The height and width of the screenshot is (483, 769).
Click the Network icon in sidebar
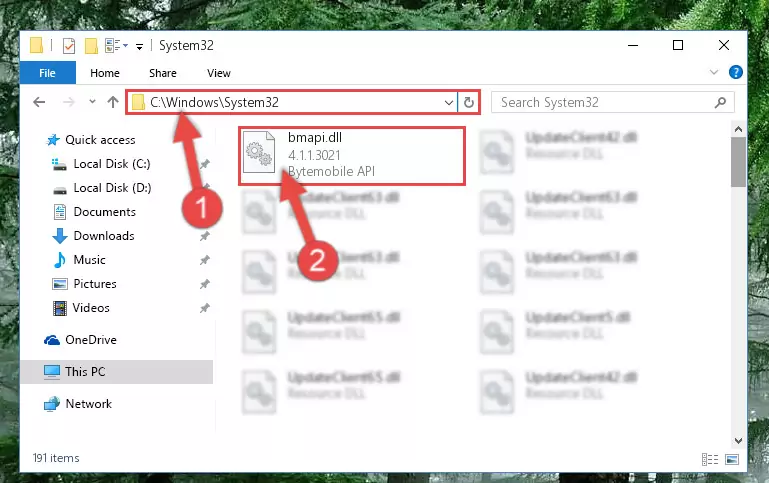(x=51, y=404)
